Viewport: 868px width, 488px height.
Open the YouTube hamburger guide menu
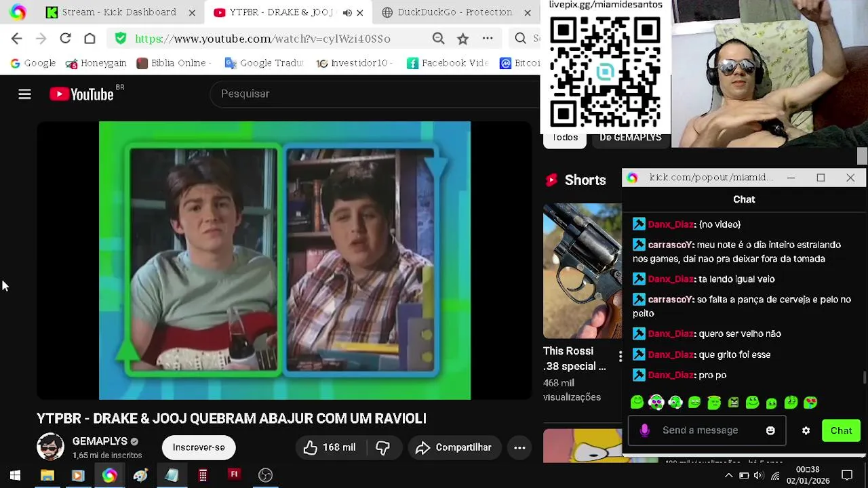pyautogui.click(x=24, y=94)
